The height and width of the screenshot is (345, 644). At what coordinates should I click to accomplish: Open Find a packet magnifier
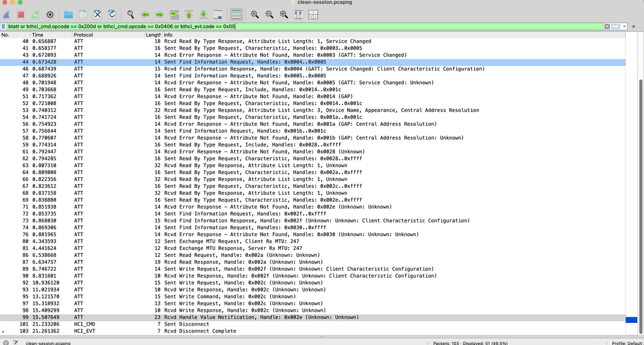(x=131, y=15)
